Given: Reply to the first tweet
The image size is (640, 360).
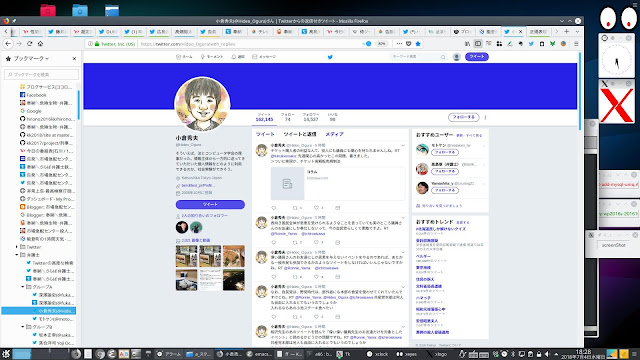Looking at the screenshot, I should click(x=273, y=208).
